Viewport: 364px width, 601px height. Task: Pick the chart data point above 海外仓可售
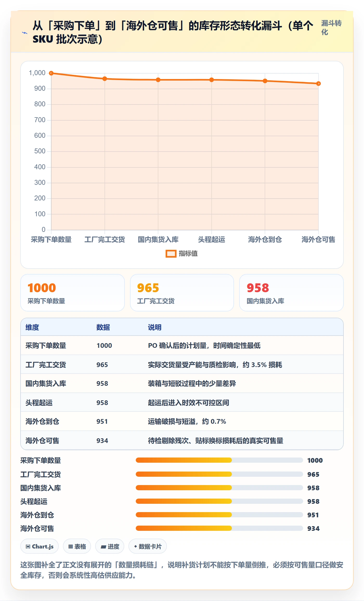coord(318,84)
